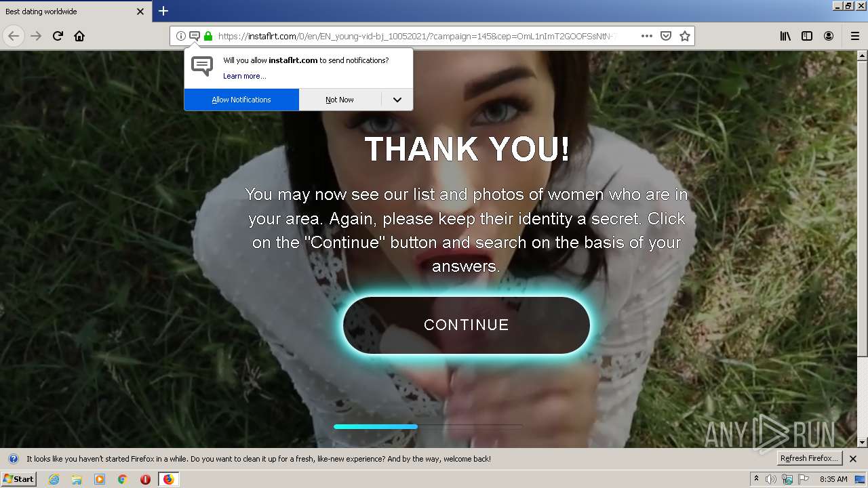Launch Chrome from the taskbar
868x488 pixels.
[122, 479]
